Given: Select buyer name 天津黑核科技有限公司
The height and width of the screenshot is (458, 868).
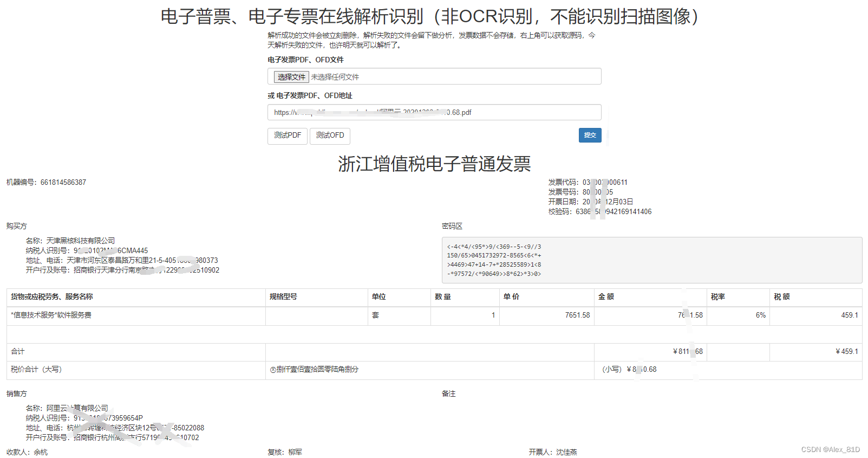Looking at the screenshot, I should (81, 241).
